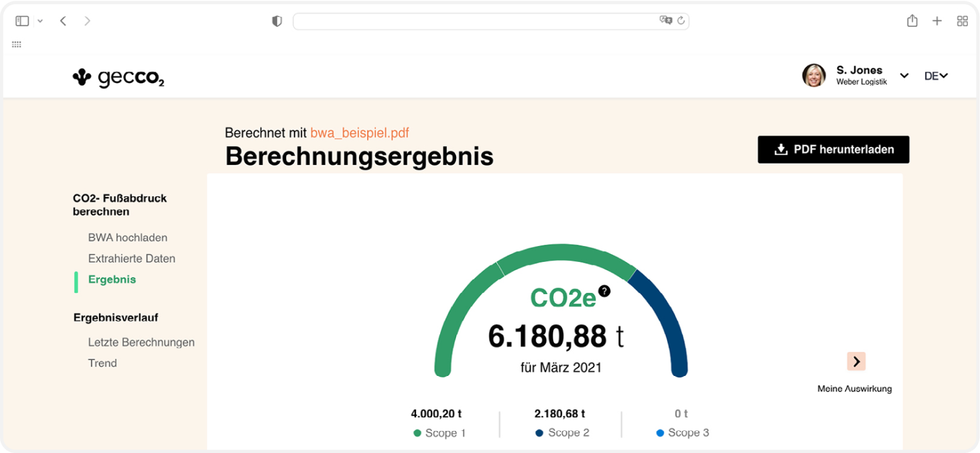Open Letzte Berechnungen in sidebar

[x=141, y=342]
